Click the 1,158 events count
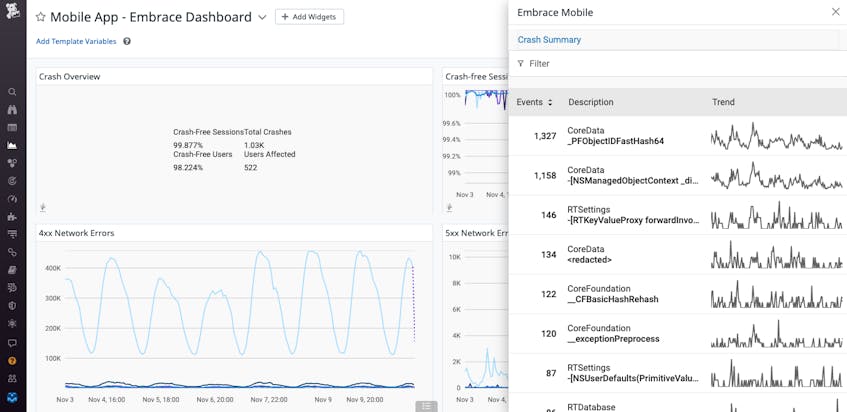847x412 pixels. [x=544, y=175]
